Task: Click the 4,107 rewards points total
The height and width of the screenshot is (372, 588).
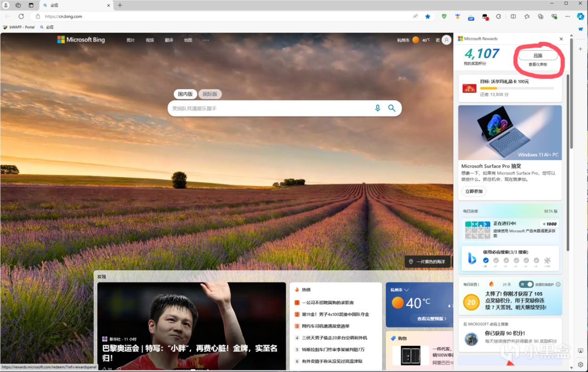Action: point(481,53)
